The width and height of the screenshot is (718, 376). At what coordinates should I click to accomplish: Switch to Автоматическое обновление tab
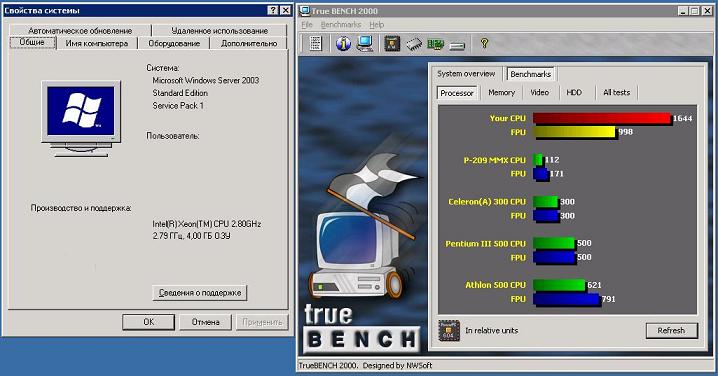[80, 31]
